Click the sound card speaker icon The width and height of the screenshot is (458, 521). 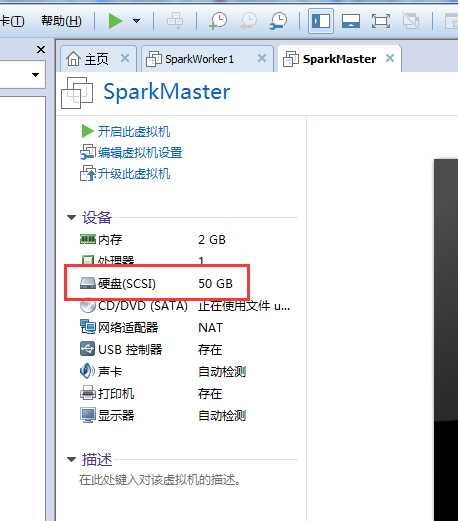87,371
